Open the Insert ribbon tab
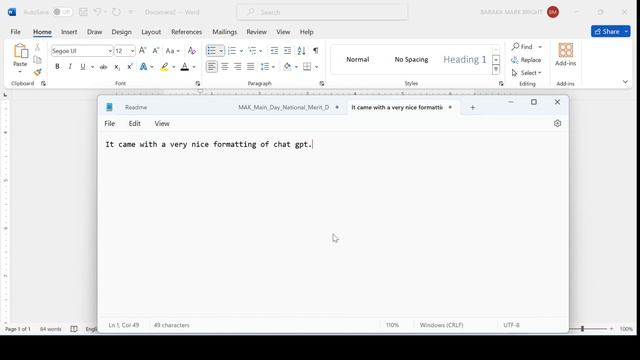The image size is (640, 360). pos(69,32)
